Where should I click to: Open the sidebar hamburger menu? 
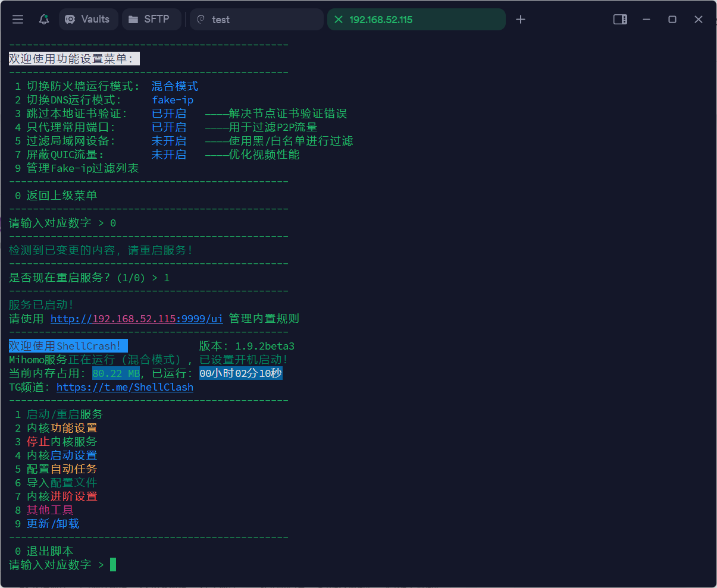(17, 19)
